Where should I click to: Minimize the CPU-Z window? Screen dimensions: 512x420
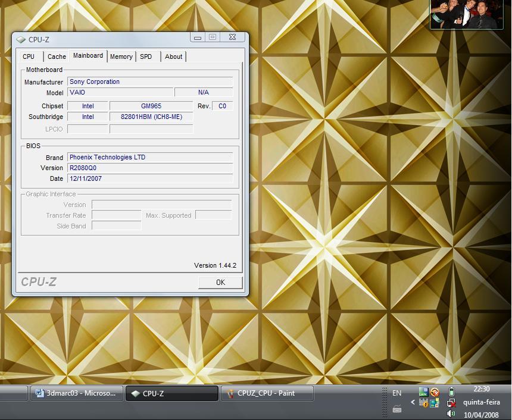pos(198,37)
